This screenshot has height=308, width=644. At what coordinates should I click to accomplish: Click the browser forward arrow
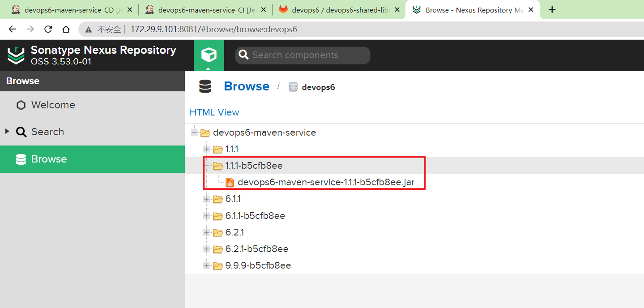pos(30,29)
